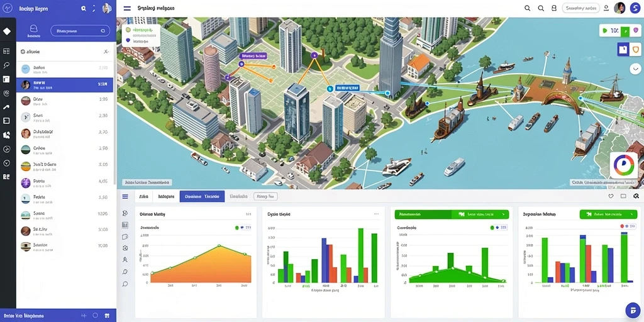Click the lock icon in top header

click(553, 8)
